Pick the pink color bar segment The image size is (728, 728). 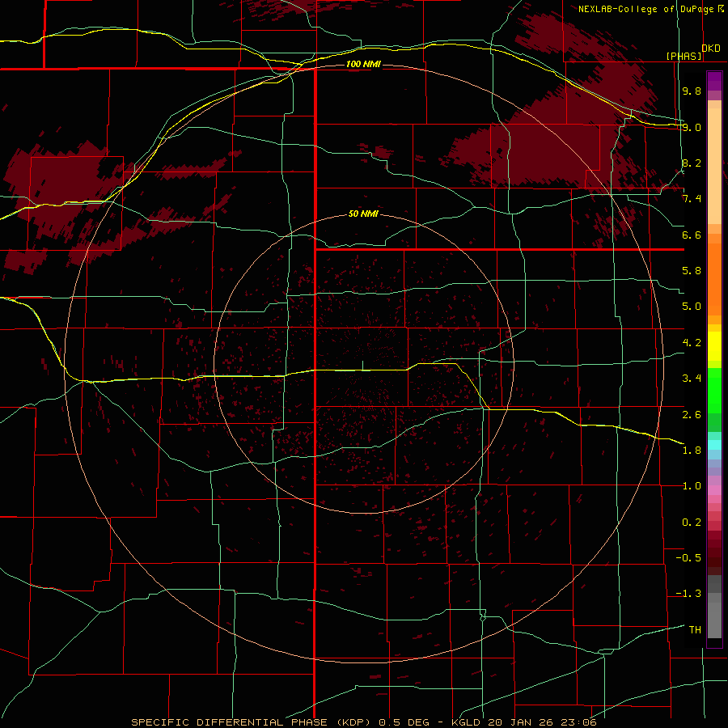(714, 490)
